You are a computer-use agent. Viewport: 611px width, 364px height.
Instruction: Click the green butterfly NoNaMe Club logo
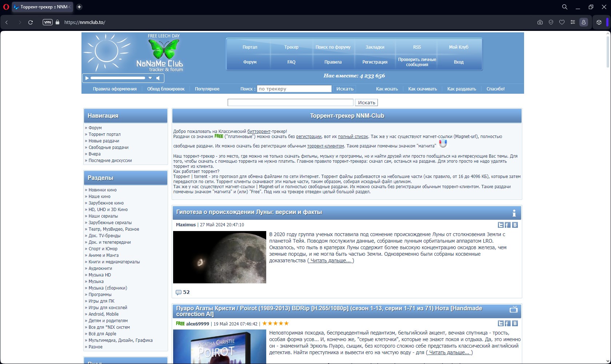164,49
